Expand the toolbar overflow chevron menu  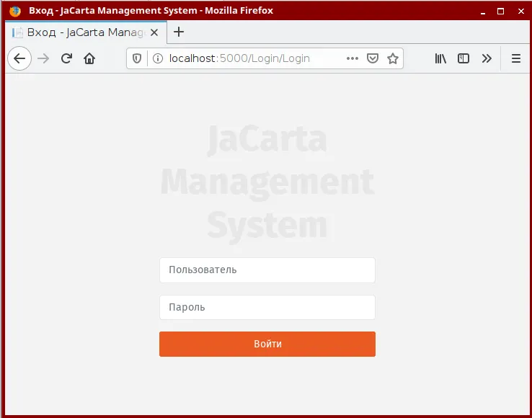[x=487, y=58]
